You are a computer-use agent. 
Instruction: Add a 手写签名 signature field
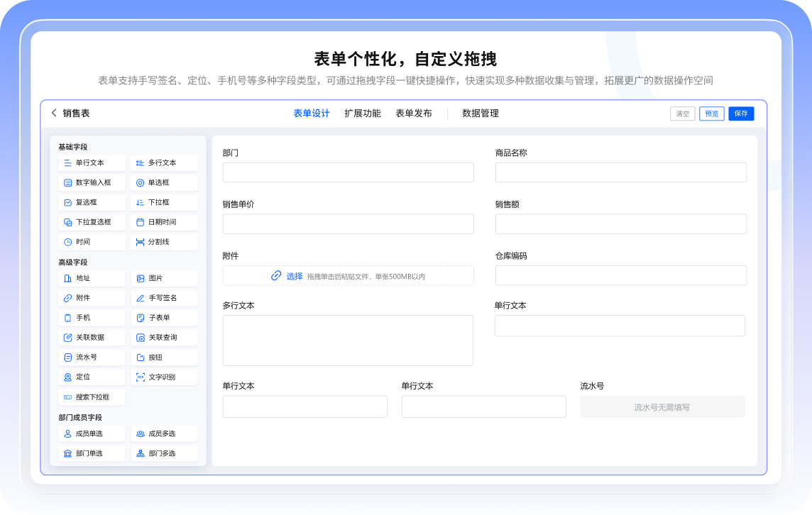pos(163,298)
